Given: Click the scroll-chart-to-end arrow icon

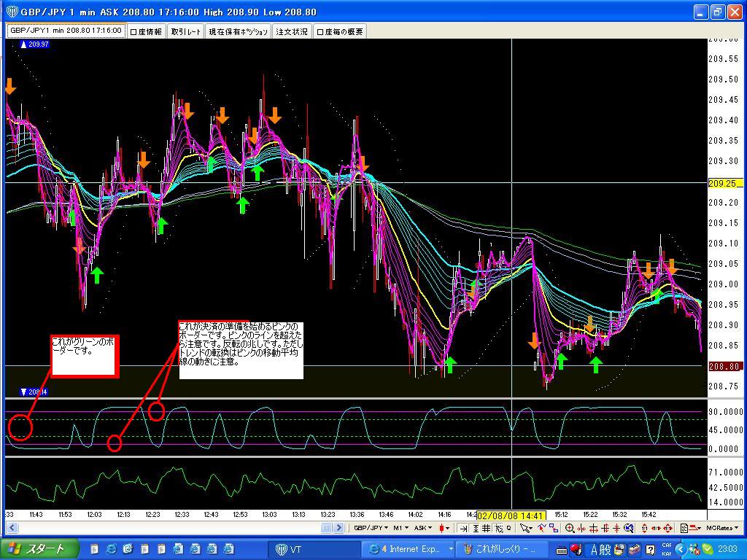Looking at the screenshot, I should [x=464, y=528].
